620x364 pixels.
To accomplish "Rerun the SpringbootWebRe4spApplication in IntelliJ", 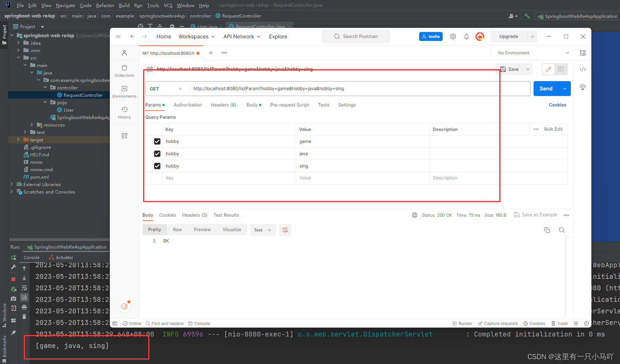I will pos(13,258).
